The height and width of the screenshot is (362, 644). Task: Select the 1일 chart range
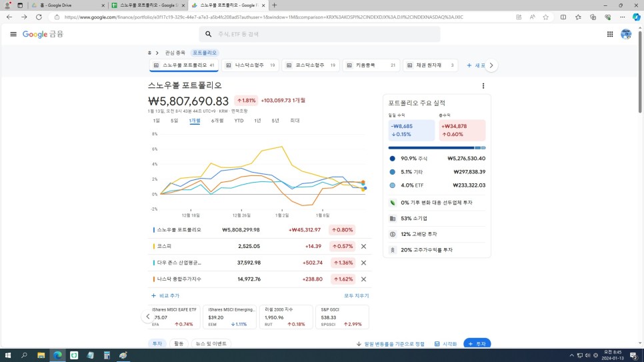point(157,121)
